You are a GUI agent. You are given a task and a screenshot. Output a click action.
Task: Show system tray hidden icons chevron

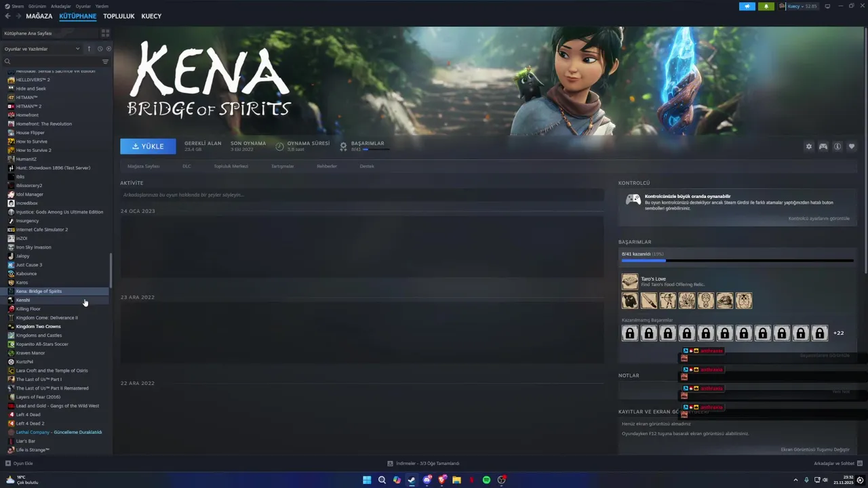coord(795,480)
